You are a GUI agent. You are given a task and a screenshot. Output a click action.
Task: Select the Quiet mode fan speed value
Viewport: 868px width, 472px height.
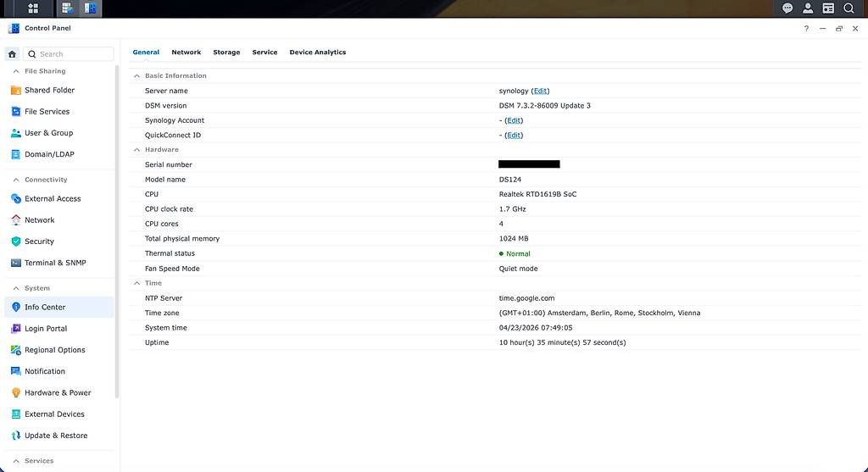pos(518,269)
